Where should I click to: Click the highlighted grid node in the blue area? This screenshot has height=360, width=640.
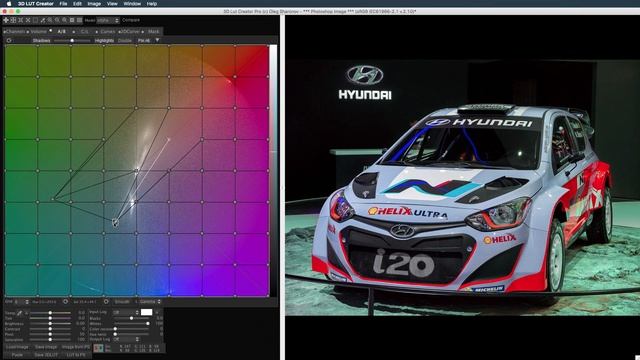pyautogui.click(x=115, y=222)
